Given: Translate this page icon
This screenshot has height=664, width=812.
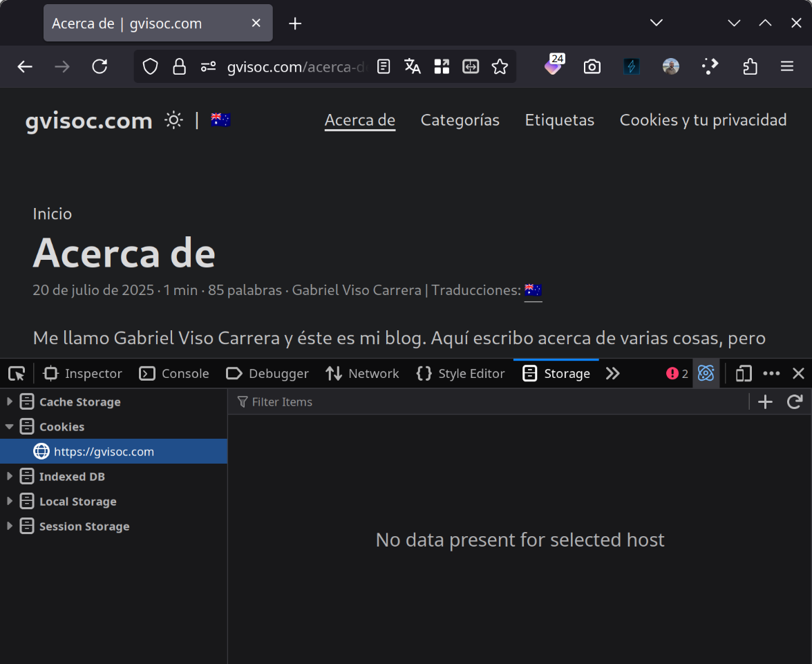Looking at the screenshot, I should tap(412, 67).
